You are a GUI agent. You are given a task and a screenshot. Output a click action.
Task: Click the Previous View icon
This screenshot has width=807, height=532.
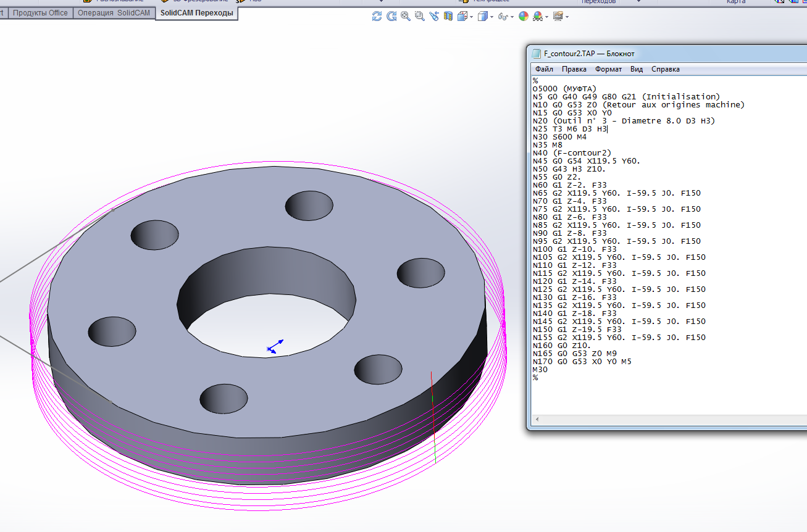(x=434, y=17)
